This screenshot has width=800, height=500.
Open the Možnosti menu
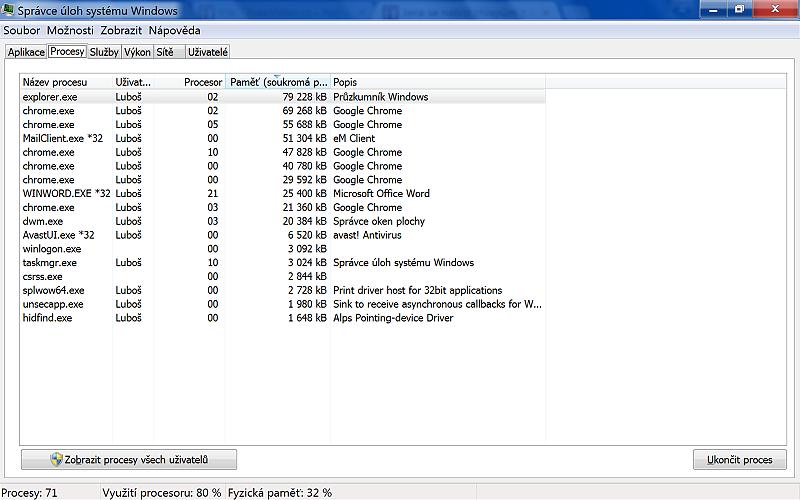[70, 31]
